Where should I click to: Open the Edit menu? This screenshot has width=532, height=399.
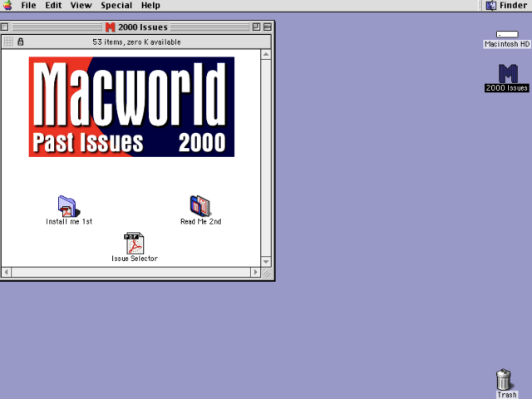click(x=53, y=6)
